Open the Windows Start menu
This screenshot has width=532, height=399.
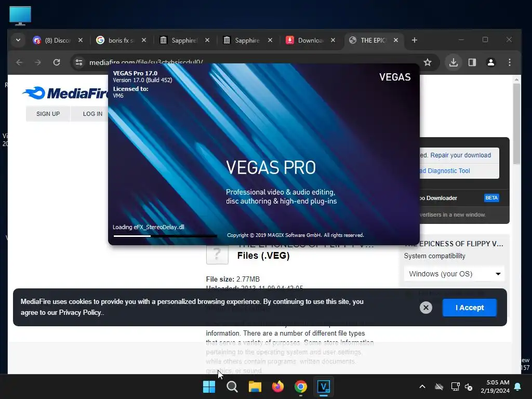coord(209,387)
